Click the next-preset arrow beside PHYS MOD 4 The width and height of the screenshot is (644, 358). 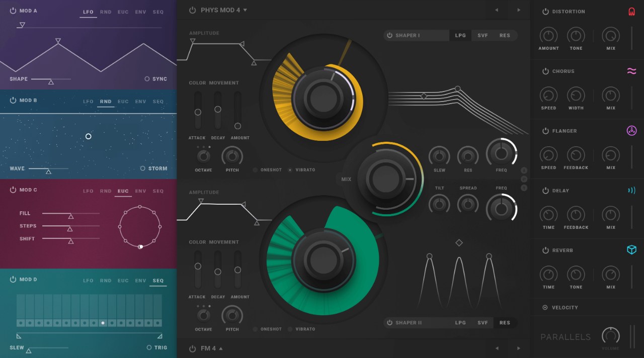tap(519, 10)
